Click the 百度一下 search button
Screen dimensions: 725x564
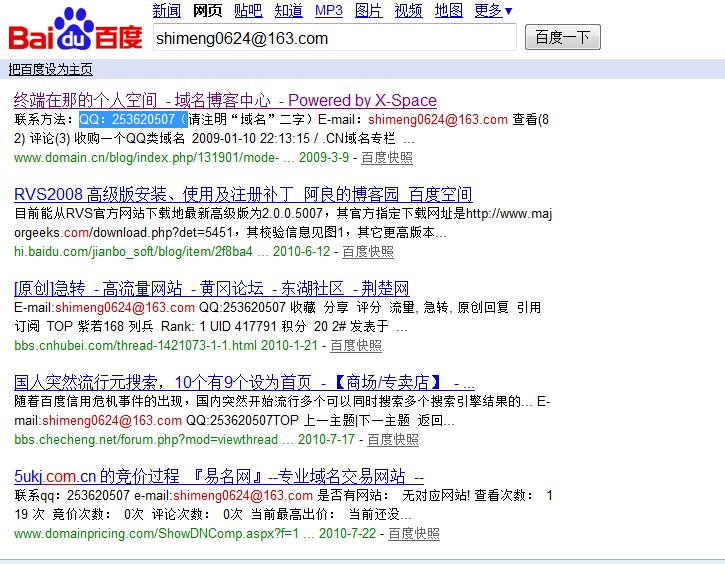tap(563, 37)
